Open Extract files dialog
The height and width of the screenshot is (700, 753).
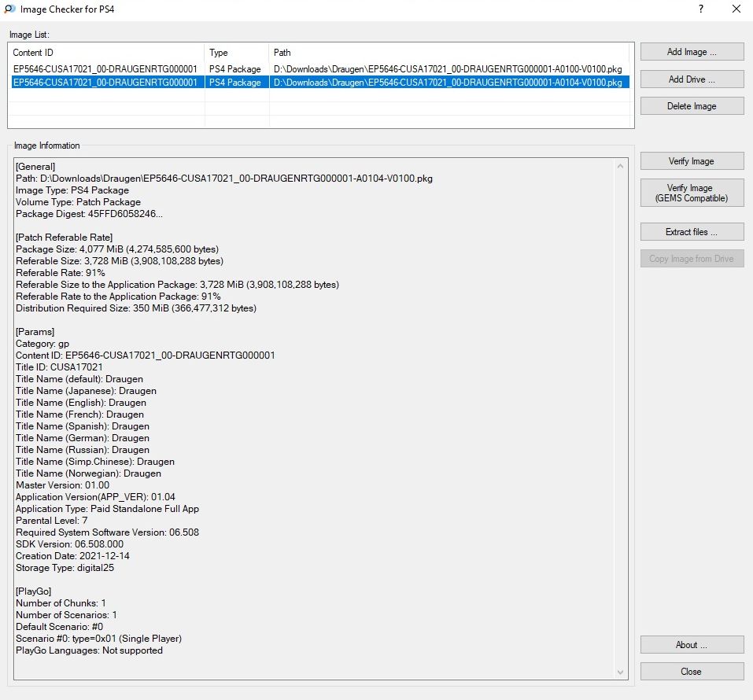click(692, 232)
